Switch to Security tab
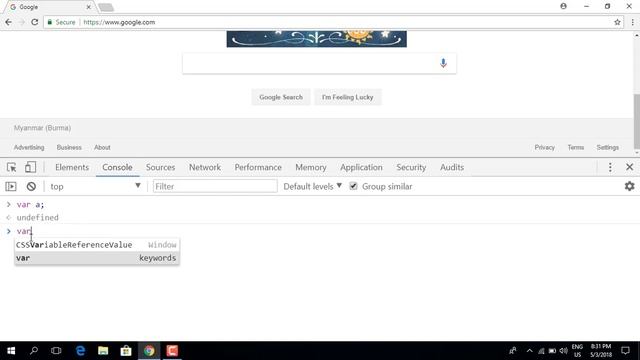The image size is (640, 360). pyautogui.click(x=411, y=167)
